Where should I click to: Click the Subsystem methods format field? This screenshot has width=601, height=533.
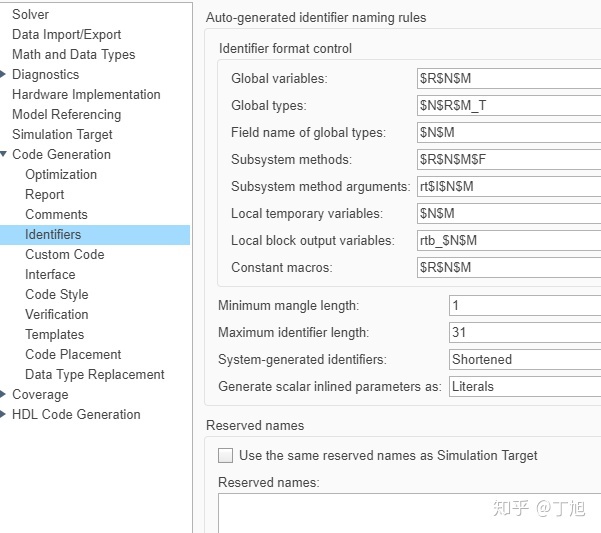tap(508, 159)
